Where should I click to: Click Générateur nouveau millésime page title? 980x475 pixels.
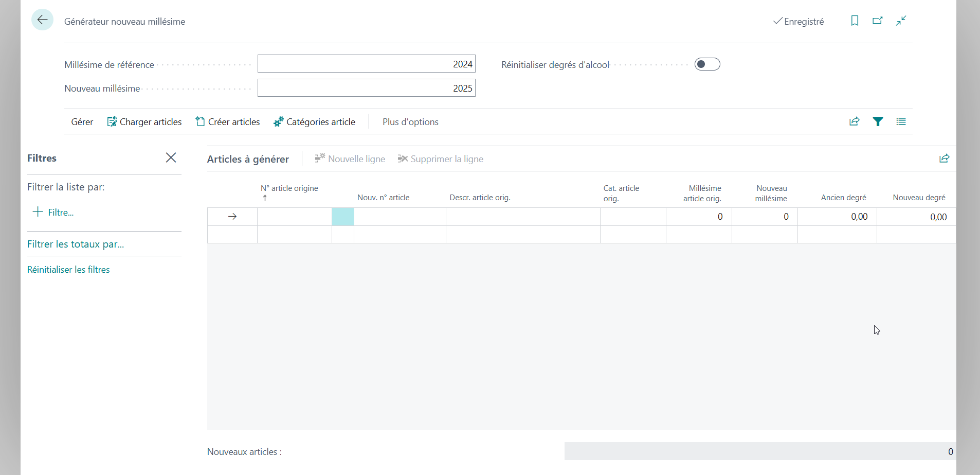tap(124, 22)
